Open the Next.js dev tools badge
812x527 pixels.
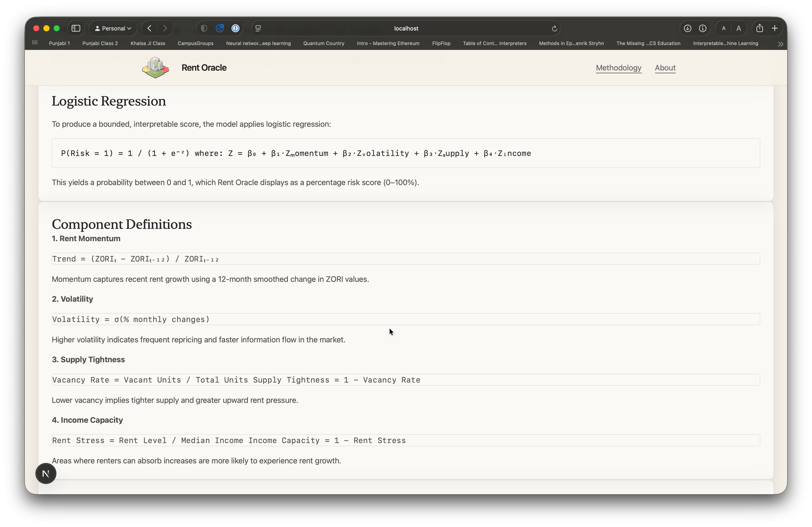click(46, 473)
